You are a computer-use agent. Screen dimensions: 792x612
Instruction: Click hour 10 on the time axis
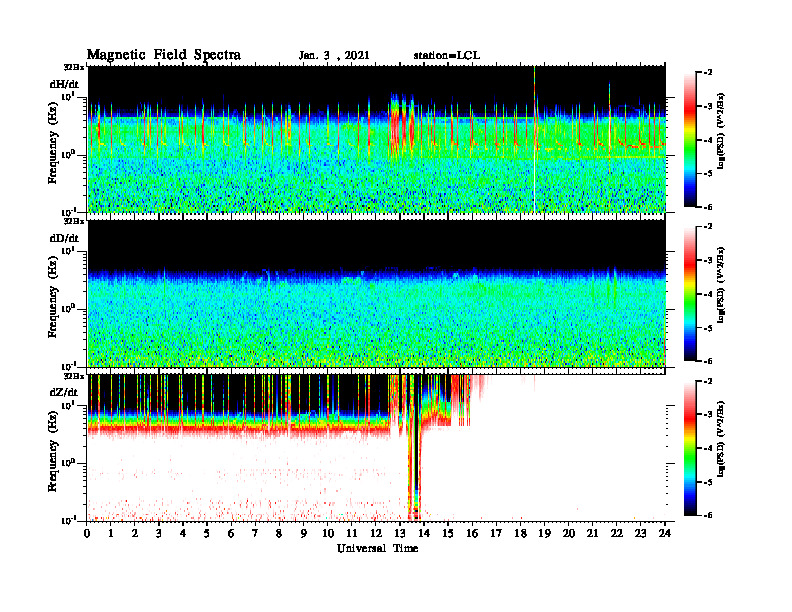tap(328, 533)
